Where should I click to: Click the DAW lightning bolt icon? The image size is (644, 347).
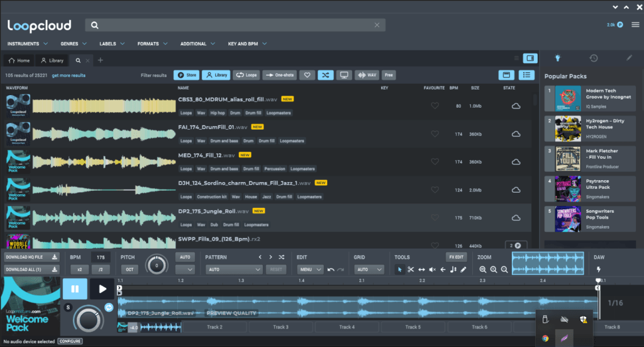tap(599, 270)
